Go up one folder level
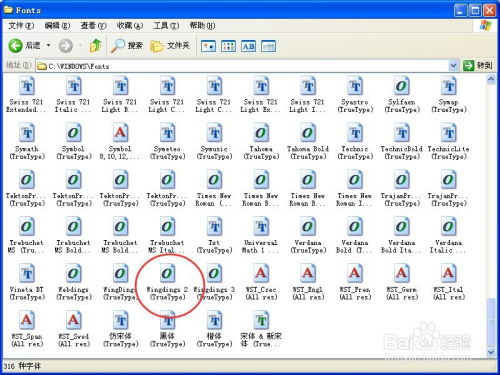The height and width of the screenshot is (375, 500). (x=95, y=46)
